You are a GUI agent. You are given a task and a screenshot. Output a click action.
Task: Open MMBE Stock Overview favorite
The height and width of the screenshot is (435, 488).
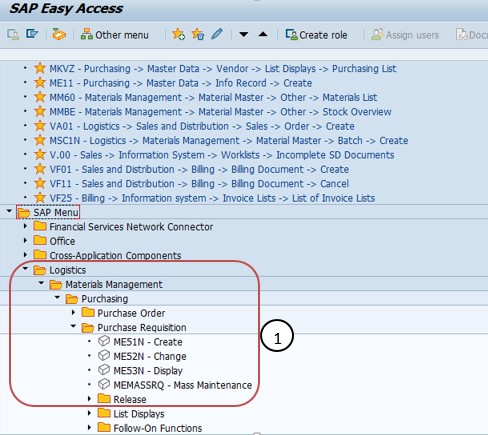[220, 112]
